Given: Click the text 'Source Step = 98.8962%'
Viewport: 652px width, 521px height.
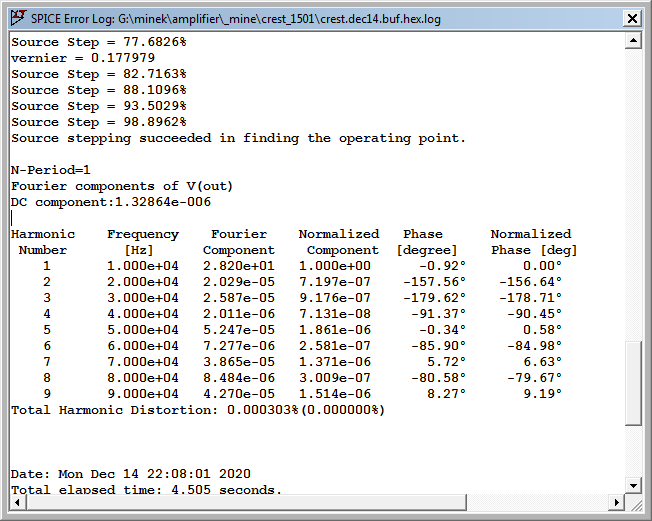Looking at the screenshot, I should tap(99, 122).
